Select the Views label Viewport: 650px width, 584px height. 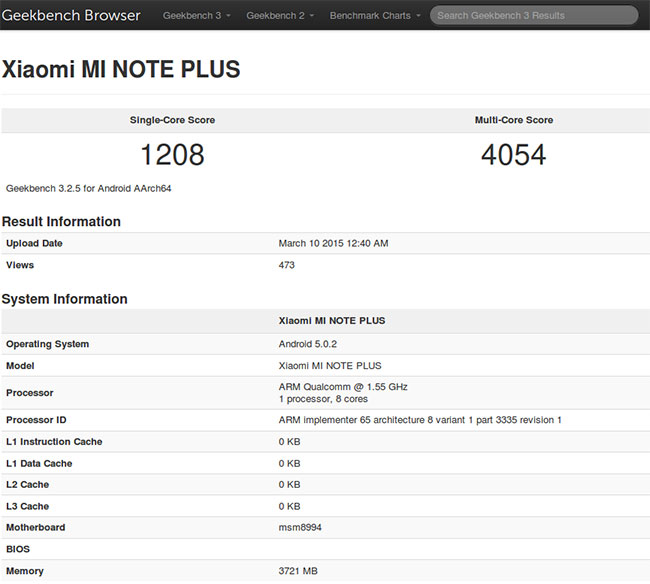point(20,265)
